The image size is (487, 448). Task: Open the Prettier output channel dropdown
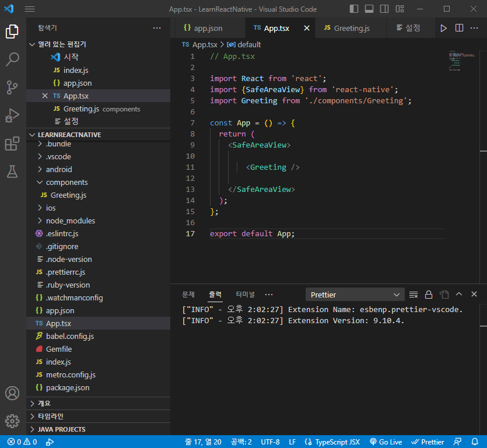(x=355, y=295)
